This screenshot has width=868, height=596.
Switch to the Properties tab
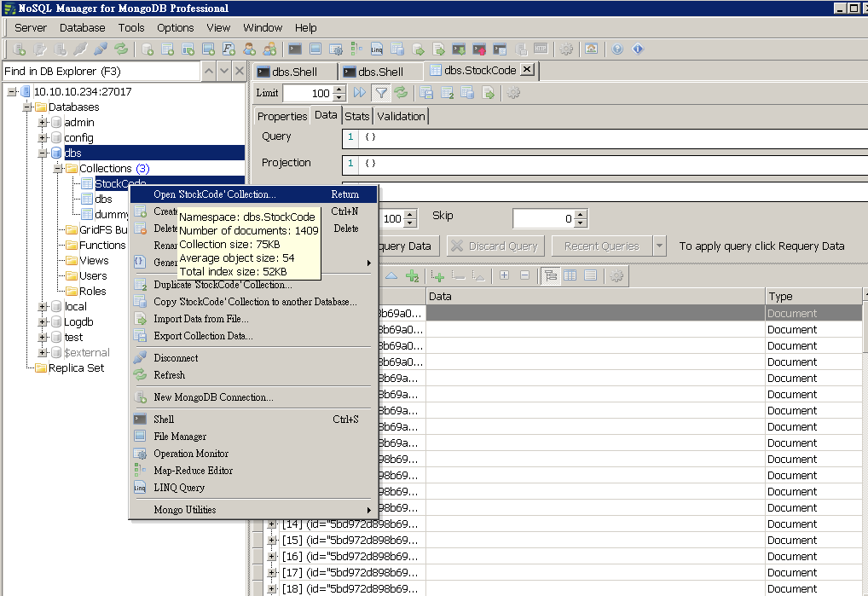(281, 116)
